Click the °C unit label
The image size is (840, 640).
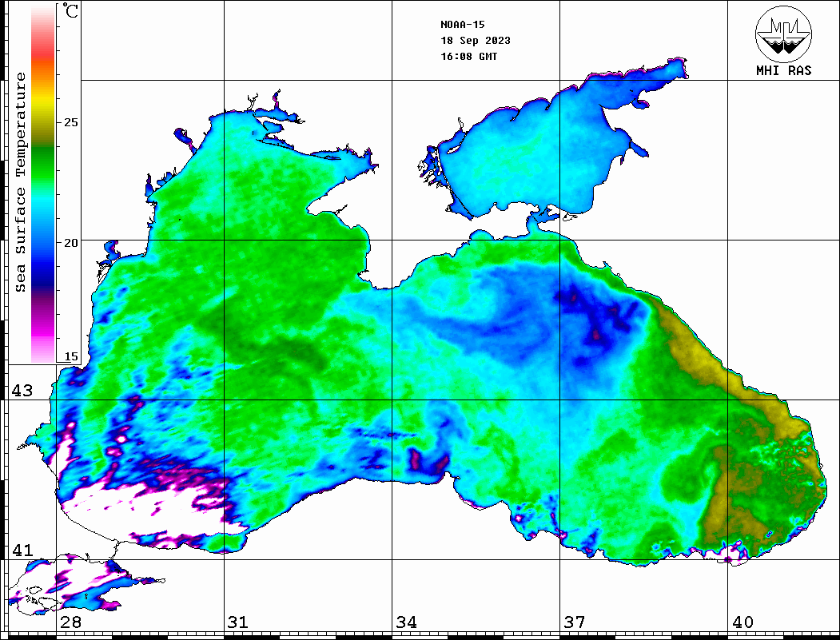click(x=70, y=10)
